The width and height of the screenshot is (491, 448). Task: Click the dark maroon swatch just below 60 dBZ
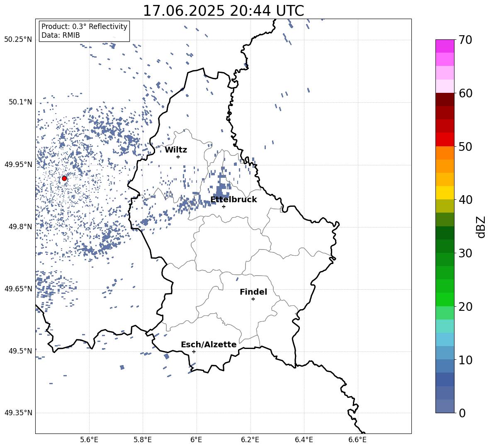445,99
